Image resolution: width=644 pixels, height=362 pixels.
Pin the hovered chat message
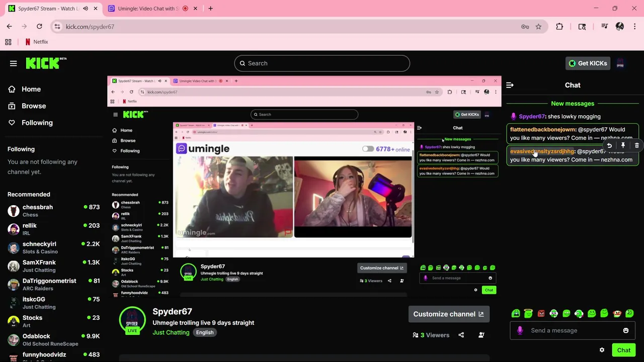pyautogui.click(x=623, y=146)
